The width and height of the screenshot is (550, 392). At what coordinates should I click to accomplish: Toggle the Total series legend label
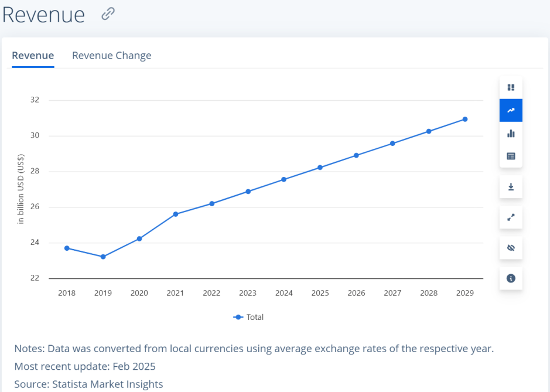[255, 317]
